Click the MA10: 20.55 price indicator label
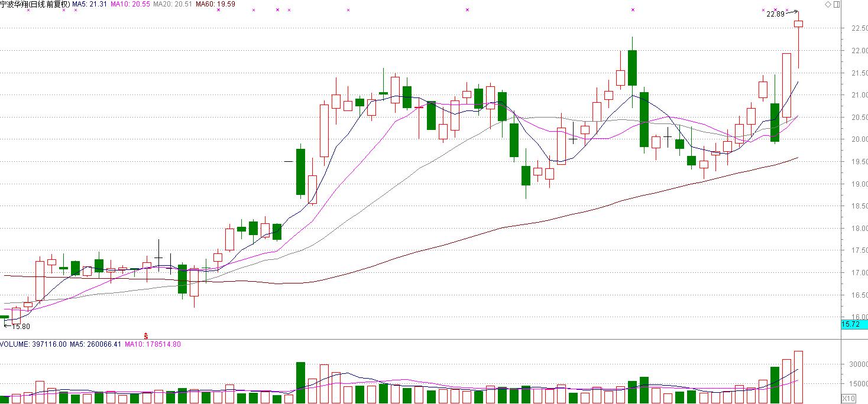Viewport: 868px width, 404px height. [x=130, y=4]
